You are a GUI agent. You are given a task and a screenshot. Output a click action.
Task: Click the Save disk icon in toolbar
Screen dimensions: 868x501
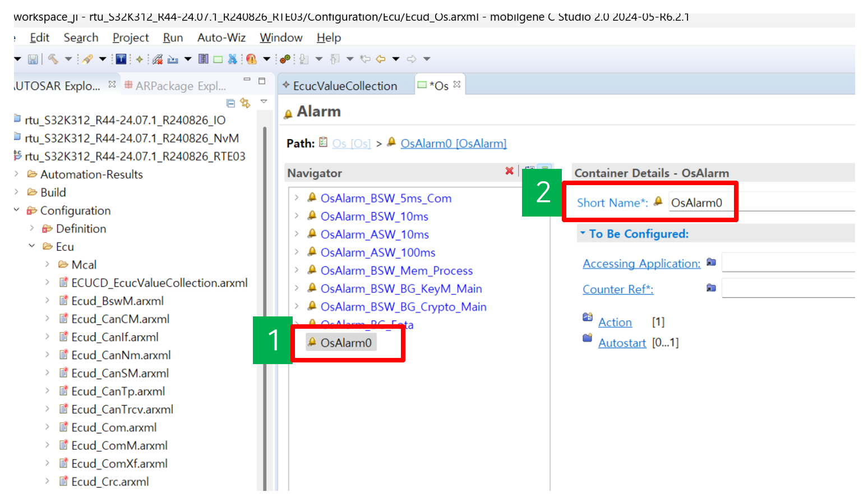click(x=33, y=59)
